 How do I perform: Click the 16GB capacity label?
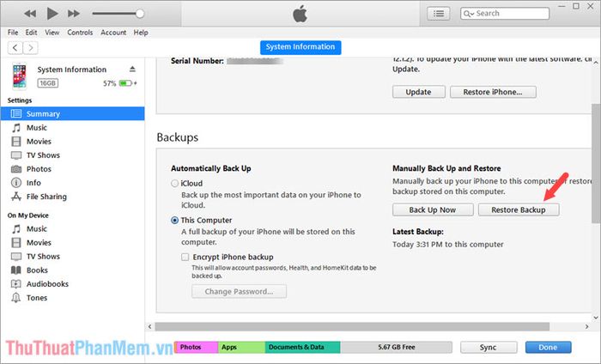[48, 83]
